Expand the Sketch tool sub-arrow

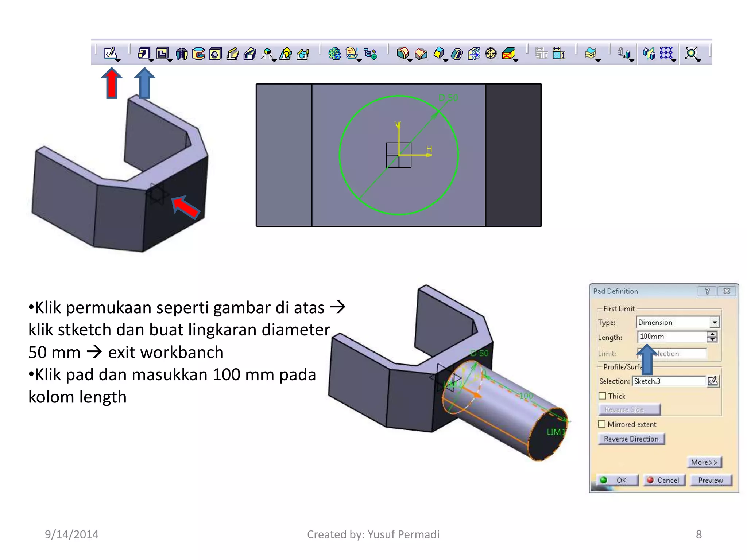click(118, 60)
